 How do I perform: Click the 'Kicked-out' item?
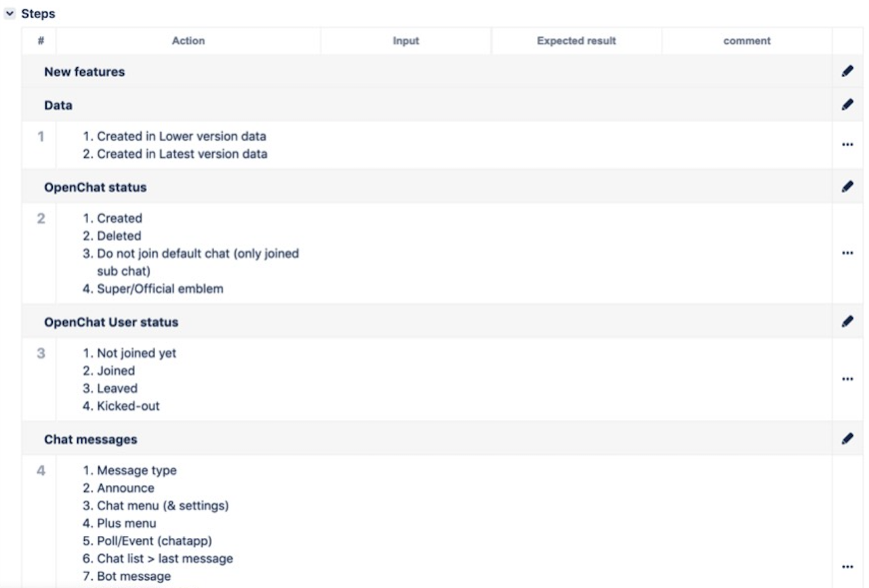pos(128,406)
